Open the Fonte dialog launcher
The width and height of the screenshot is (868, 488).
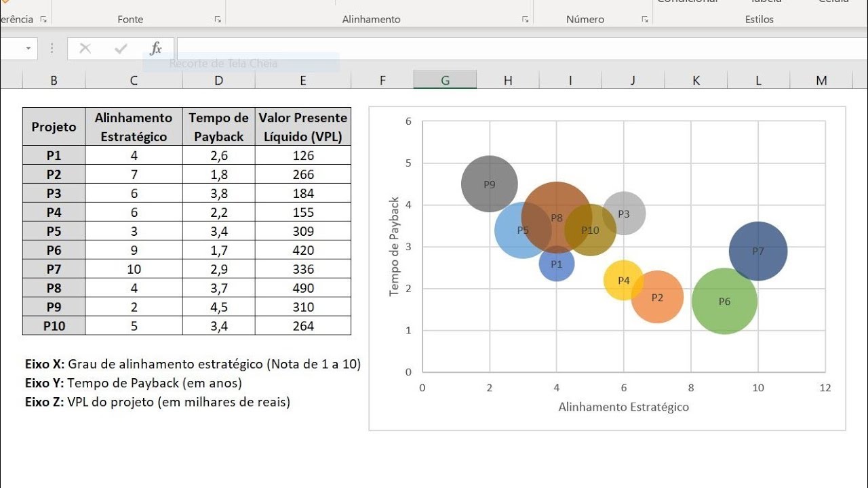[218, 20]
